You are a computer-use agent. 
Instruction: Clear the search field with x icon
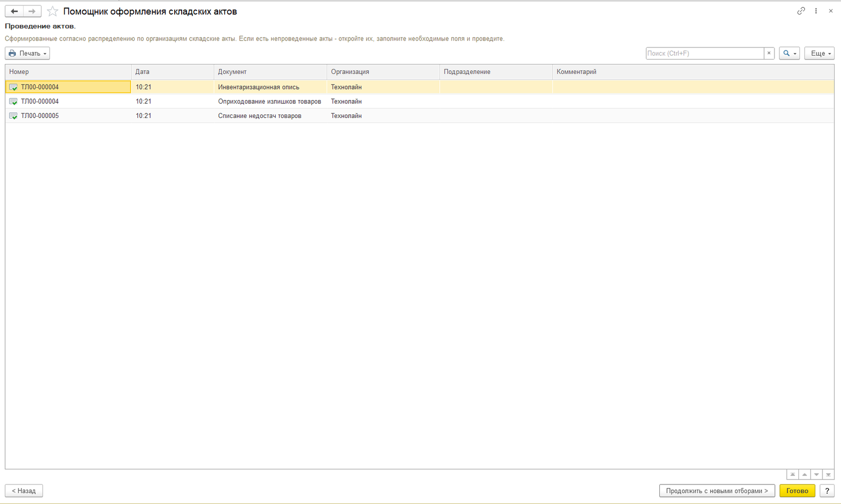(769, 53)
